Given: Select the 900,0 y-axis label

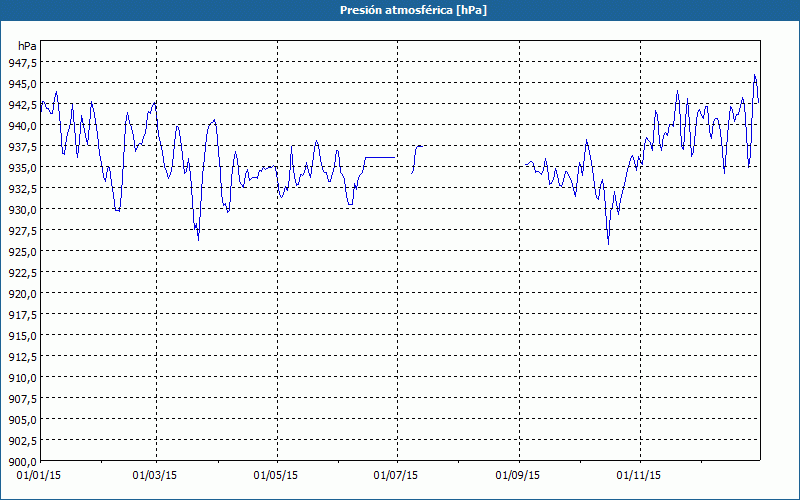Looking at the screenshot, I should (x=22, y=462).
